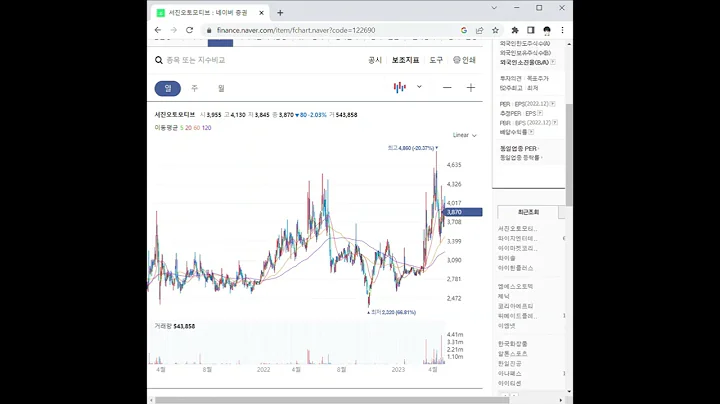Expand the chart type dropdown arrow
Screen dimensions: 720x404
coord(419,87)
